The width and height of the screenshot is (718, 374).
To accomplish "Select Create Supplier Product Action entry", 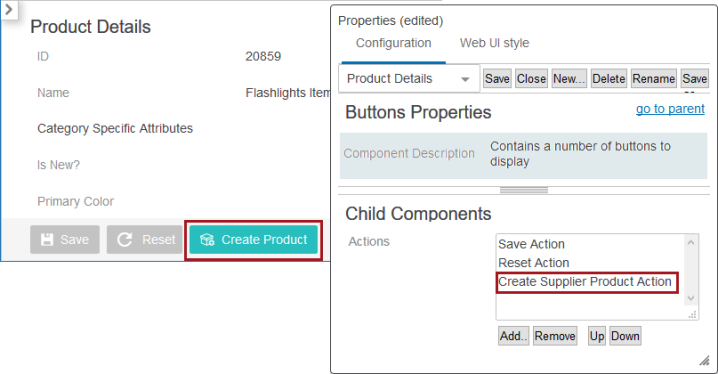I will click(585, 282).
